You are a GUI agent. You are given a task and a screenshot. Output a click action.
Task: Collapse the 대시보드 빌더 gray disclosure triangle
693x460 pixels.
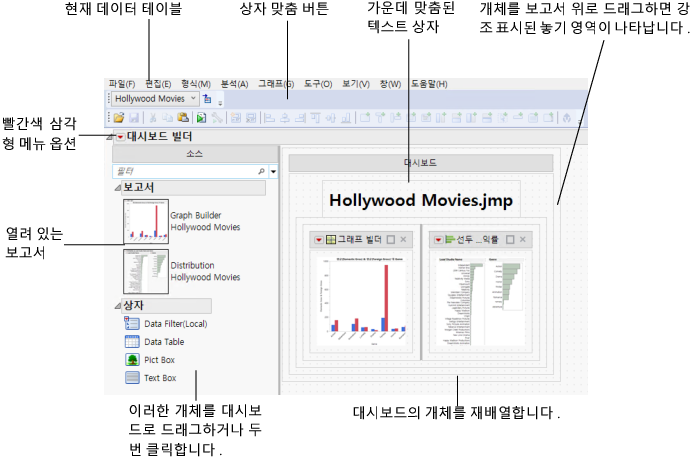(x=110, y=137)
